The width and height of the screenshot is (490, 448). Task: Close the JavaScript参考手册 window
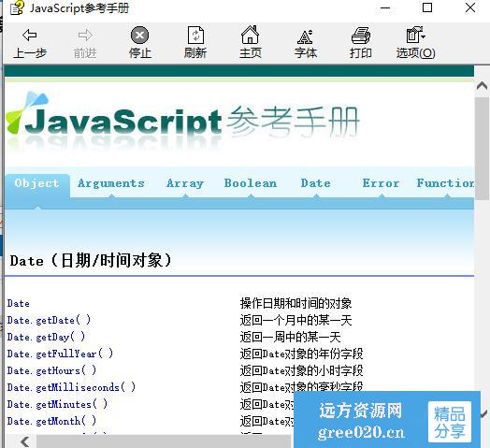click(x=470, y=7)
